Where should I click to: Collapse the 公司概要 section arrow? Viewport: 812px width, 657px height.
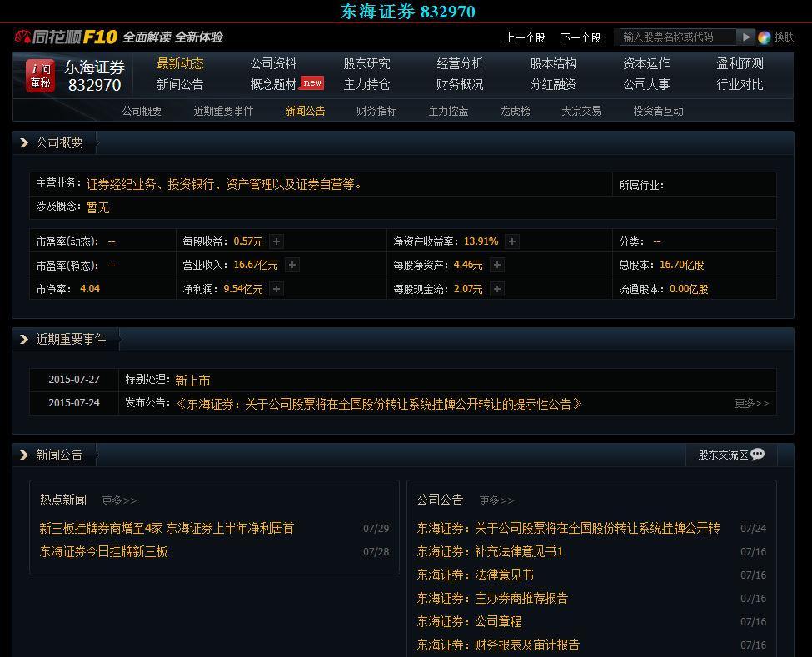click(24, 142)
